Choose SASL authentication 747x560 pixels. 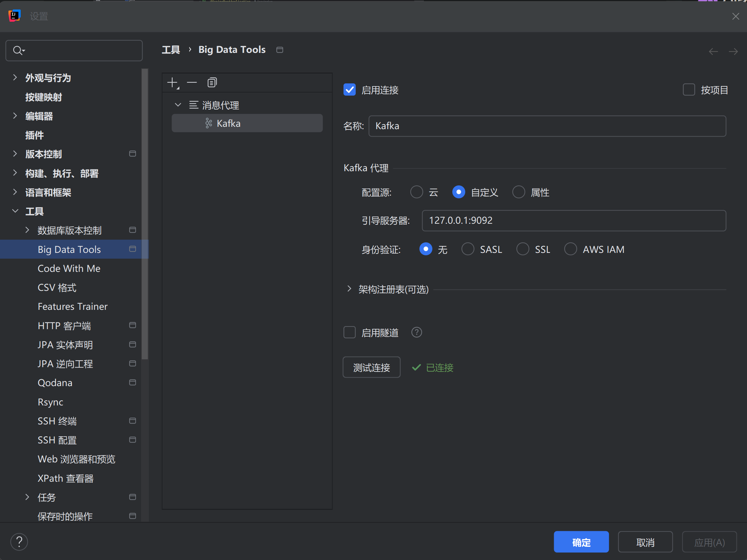tap(468, 249)
